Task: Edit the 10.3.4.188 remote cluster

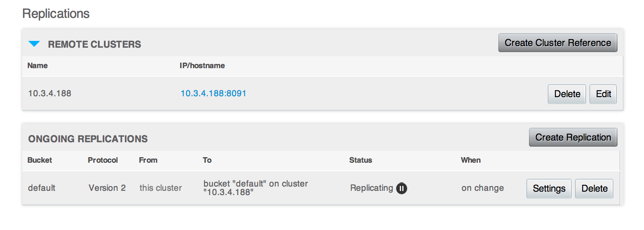Action: [603, 94]
